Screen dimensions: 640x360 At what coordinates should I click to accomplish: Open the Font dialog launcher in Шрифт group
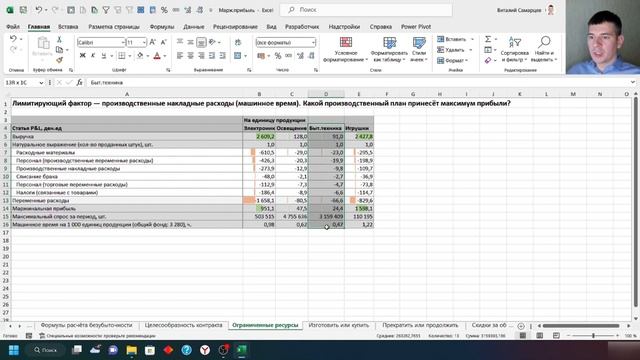click(x=168, y=70)
